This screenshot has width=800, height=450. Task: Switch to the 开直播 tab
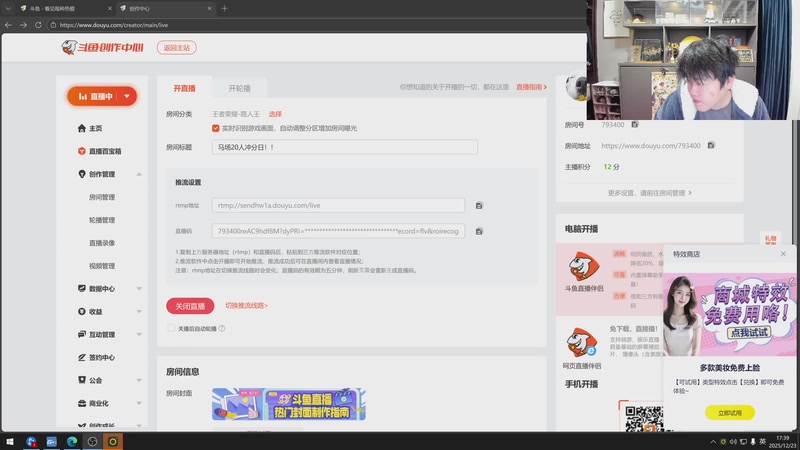point(184,88)
